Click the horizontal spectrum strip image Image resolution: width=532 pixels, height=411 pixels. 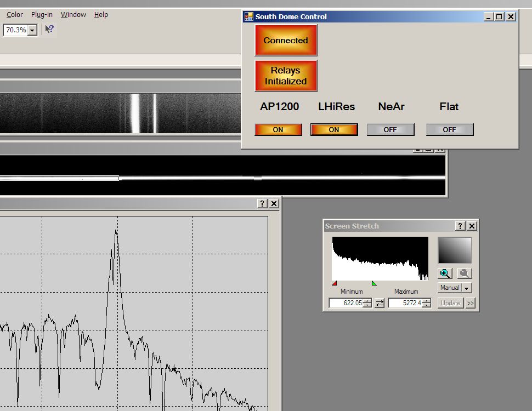(x=223, y=175)
